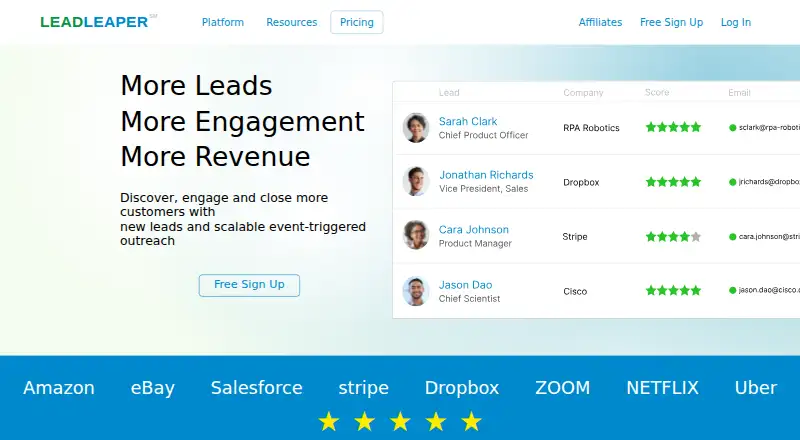This screenshot has width=800, height=440.
Task: Click Cara Johnson's four-star score
Action: pos(673,236)
